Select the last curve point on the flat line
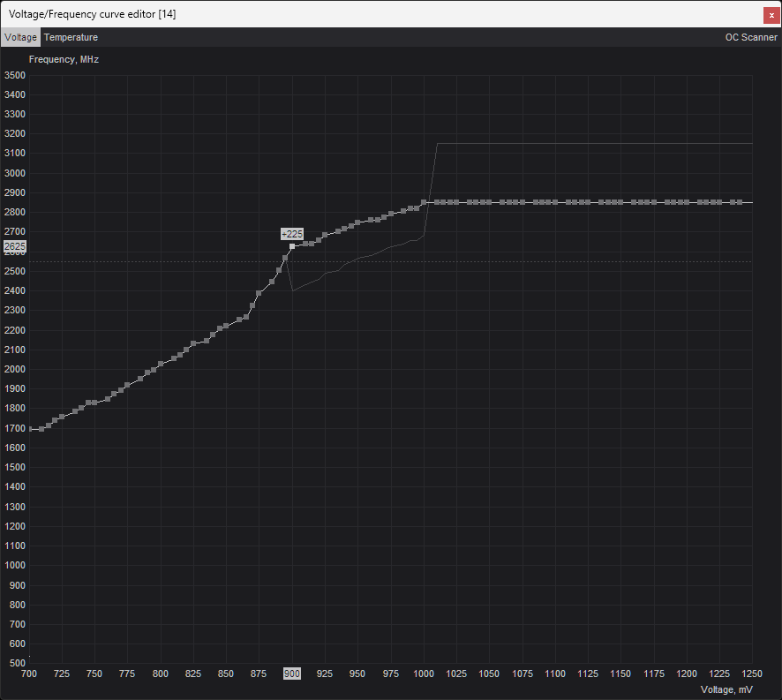The image size is (782, 700). pyautogui.click(x=740, y=202)
